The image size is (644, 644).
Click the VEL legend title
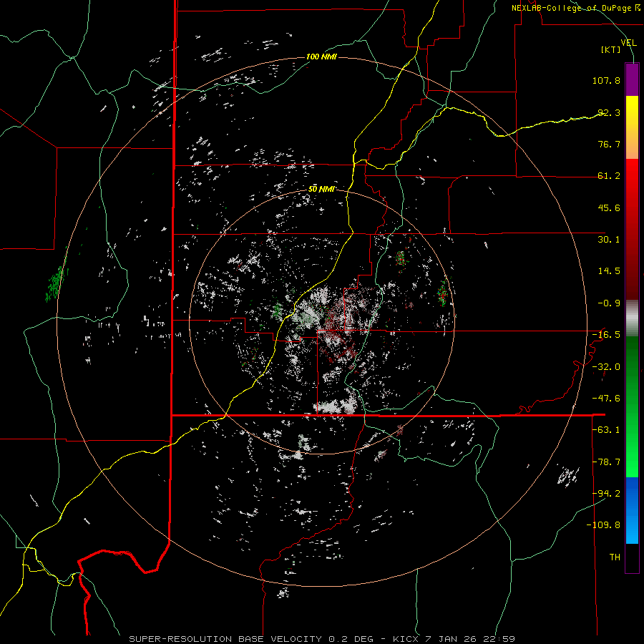pos(628,43)
